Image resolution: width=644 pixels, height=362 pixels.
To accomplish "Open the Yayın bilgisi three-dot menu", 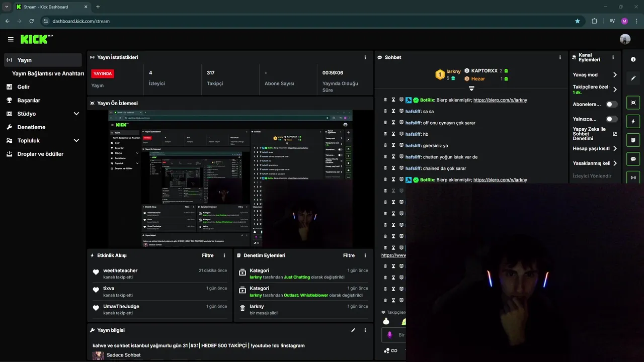I will pos(365,330).
